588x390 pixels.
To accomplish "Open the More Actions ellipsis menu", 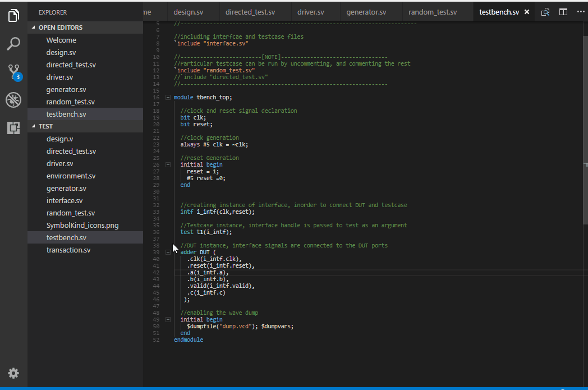I will pyautogui.click(x=581, y=12).
